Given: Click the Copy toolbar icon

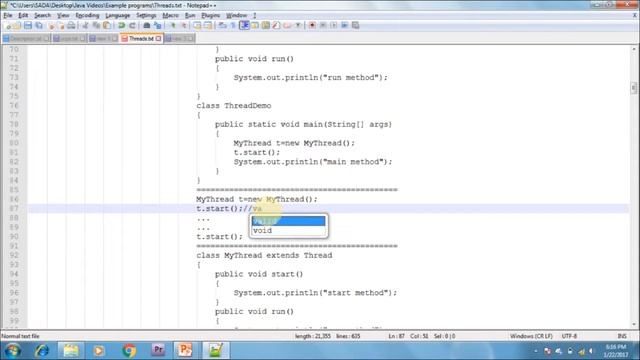Looking at the screenshot, I should pyautogui.click(x=96, y=25).
